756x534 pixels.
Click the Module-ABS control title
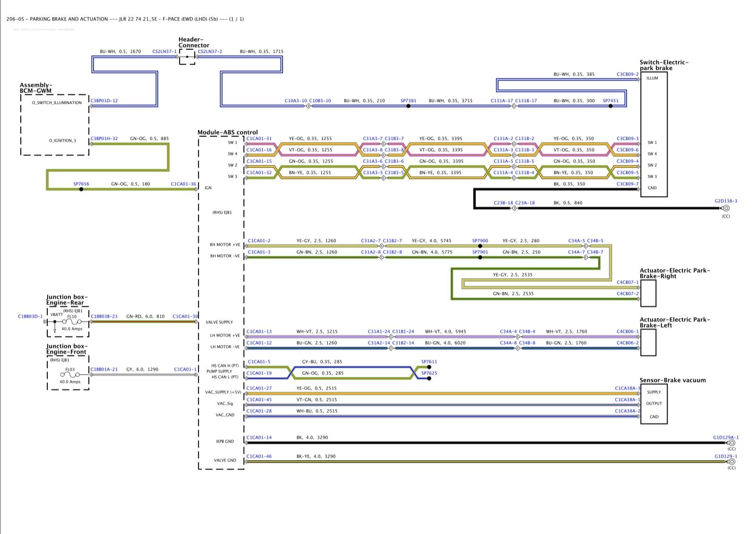(228, 132)
